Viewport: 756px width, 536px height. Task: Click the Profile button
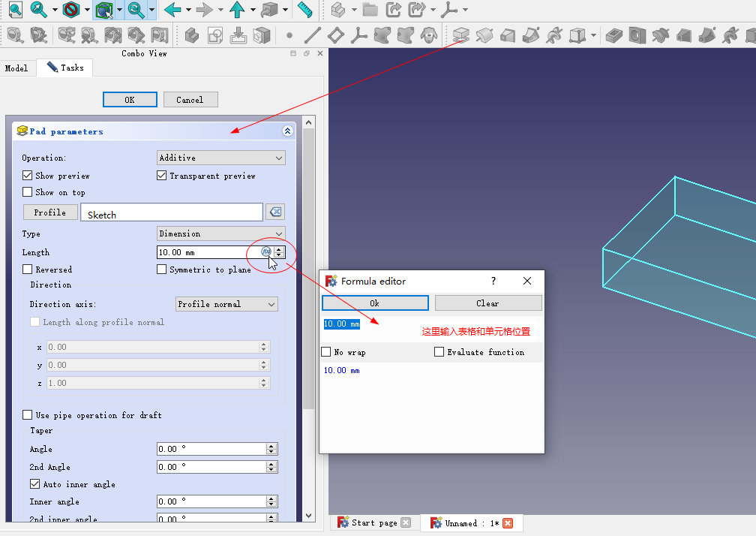50,212
